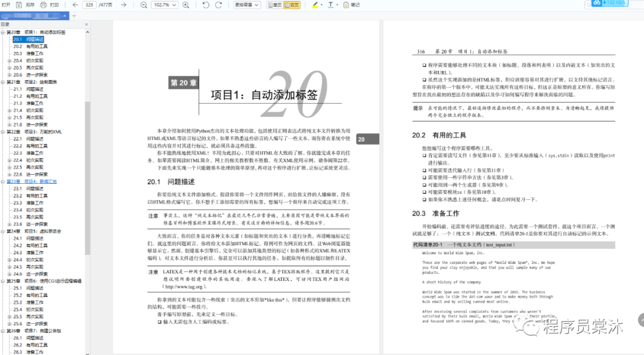The image size is (644, 355).
Task: Select outline item 21.1 问题描述
Action: tap(28, 89)
